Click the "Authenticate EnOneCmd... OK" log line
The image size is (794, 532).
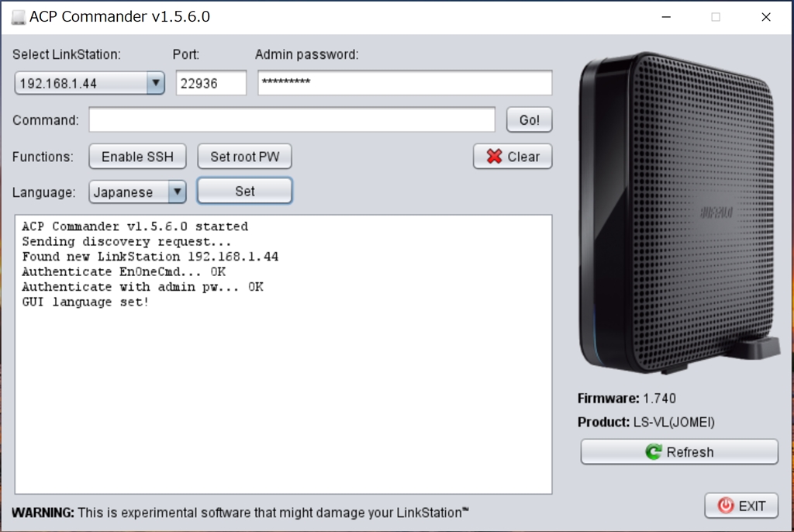click(x=123, y=271)
